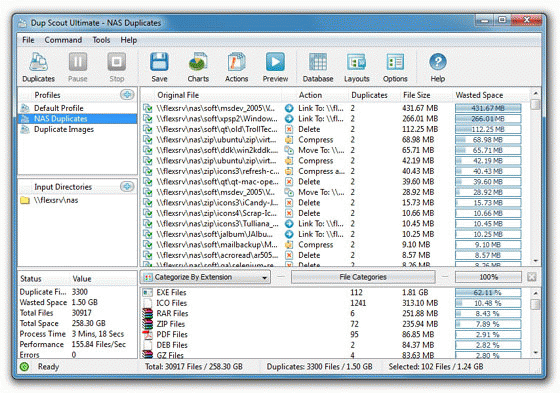Click the Wasted Space 1.50 GB value

coord(85,302)
